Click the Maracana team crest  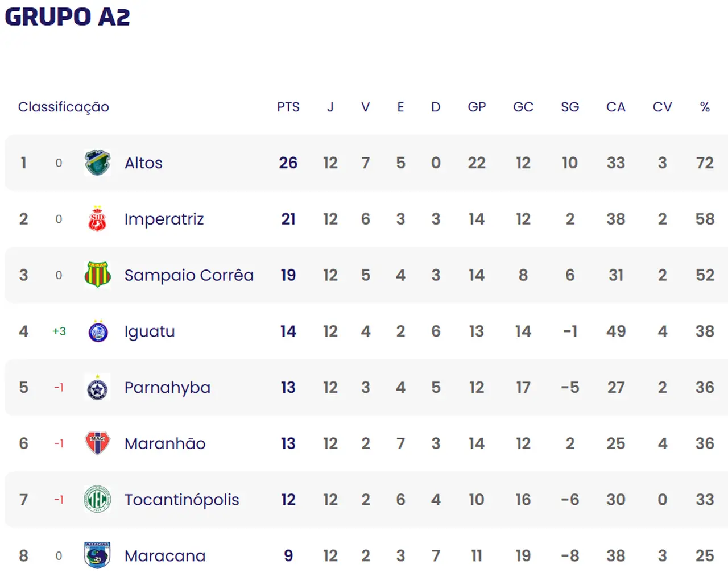[x=97, y=555]
